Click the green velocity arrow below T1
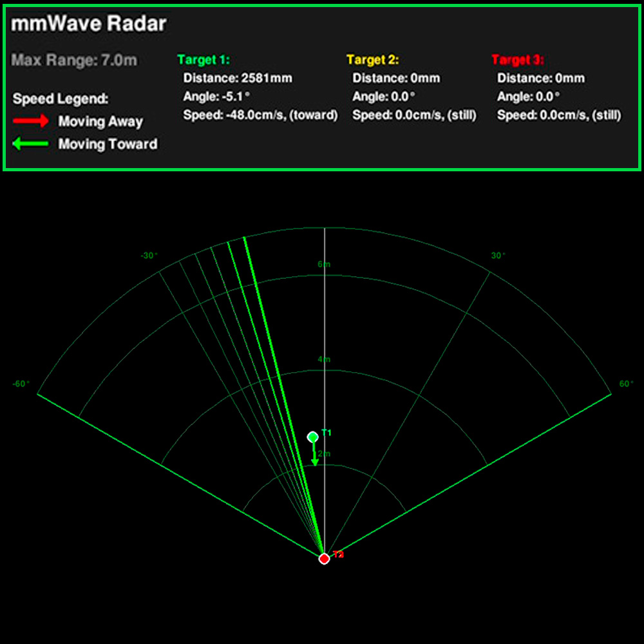 coord(315,455)
